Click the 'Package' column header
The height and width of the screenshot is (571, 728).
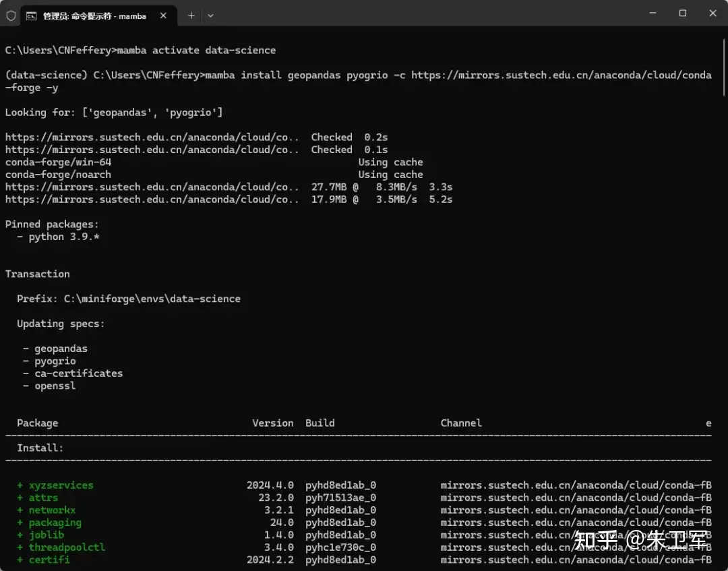pos(38,423)
